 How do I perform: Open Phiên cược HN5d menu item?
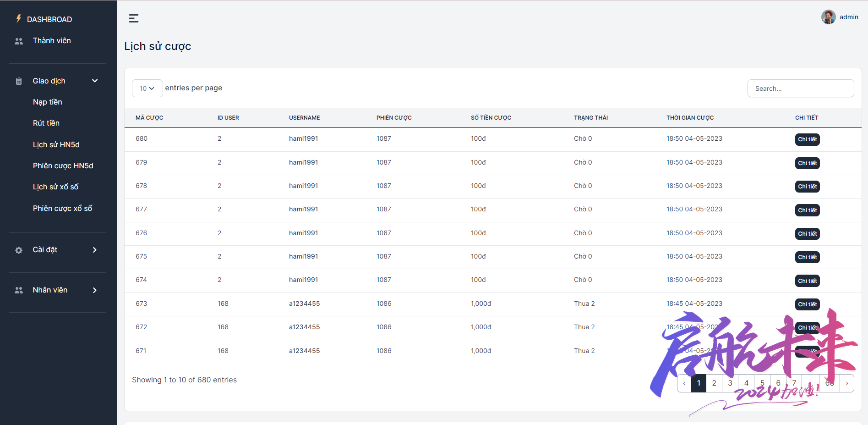pos(63,166)
